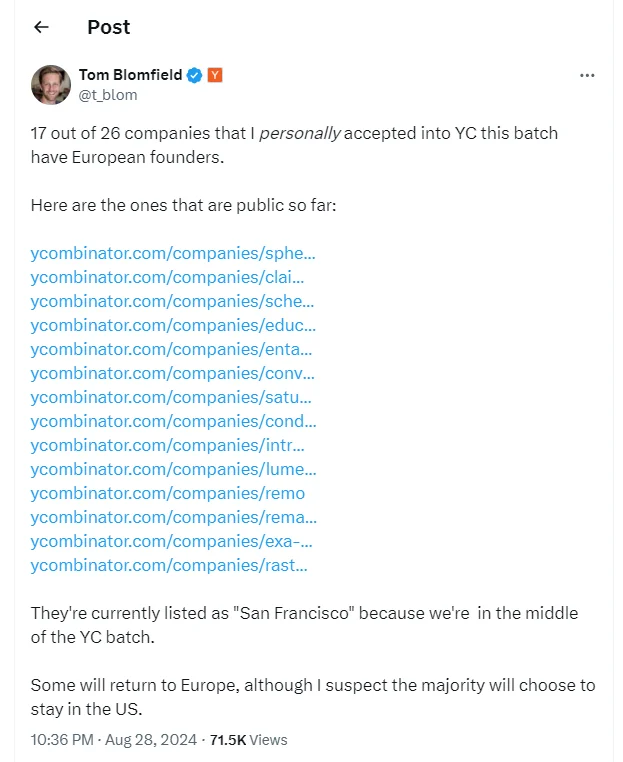The width and height of the screenshot is (623, 762).
Task: Open Tom Blomfield's profile picture
Action: pyautogui.click(x=50, y=85)
